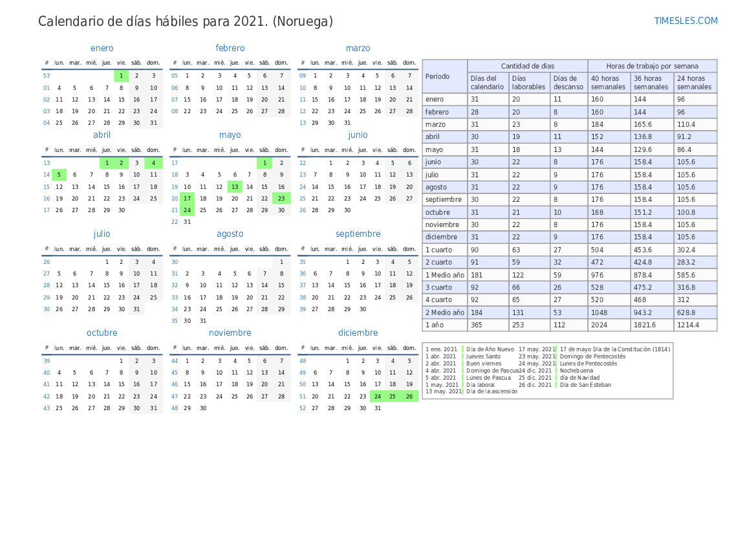Click the febrero month heading
756x535 pixels.
230,49
